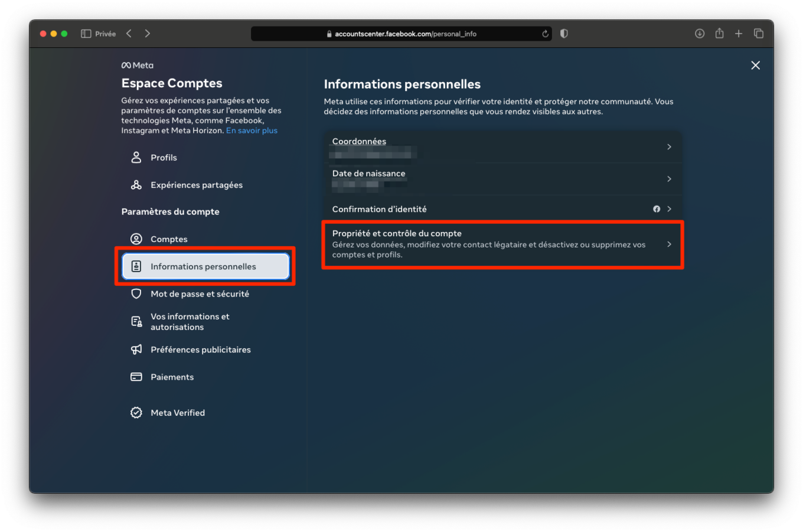This screenshot has width=803, height=532.
Task: Go forward with the right arrow
Action: click(148, 34)
